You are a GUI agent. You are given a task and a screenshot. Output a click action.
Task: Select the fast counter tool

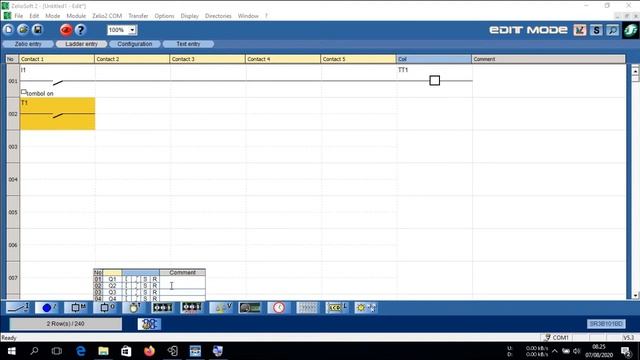pyautogui.click(x=192, y=308)
